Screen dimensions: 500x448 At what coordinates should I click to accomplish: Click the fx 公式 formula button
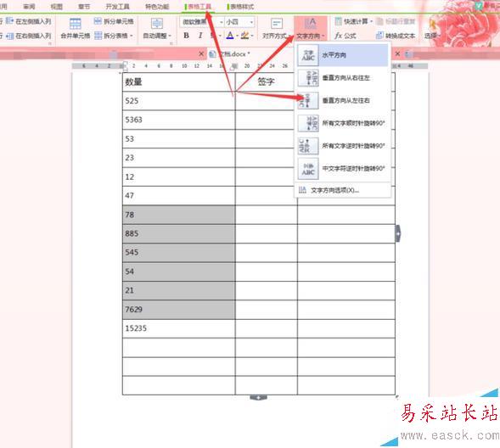(346, 36)
